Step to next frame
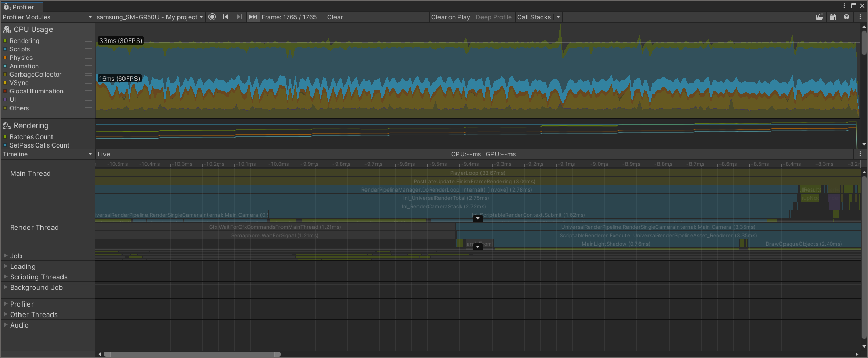Viewport: 868px width, 358px height. (x=239, y=17)
